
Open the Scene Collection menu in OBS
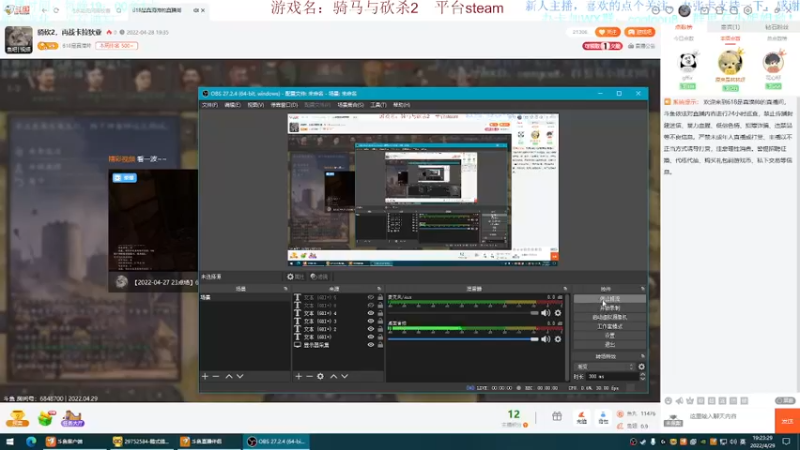(x=351, y=105)
